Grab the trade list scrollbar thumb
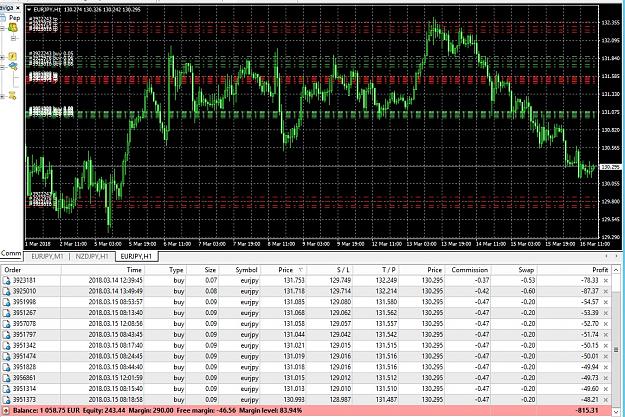This screenshot has width=625, height=417. [x=616, y=350]
